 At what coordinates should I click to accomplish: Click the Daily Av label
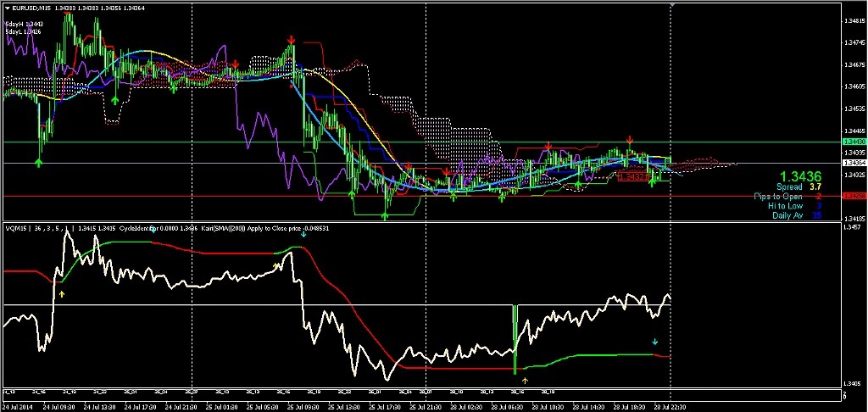(x=787, y=215)
